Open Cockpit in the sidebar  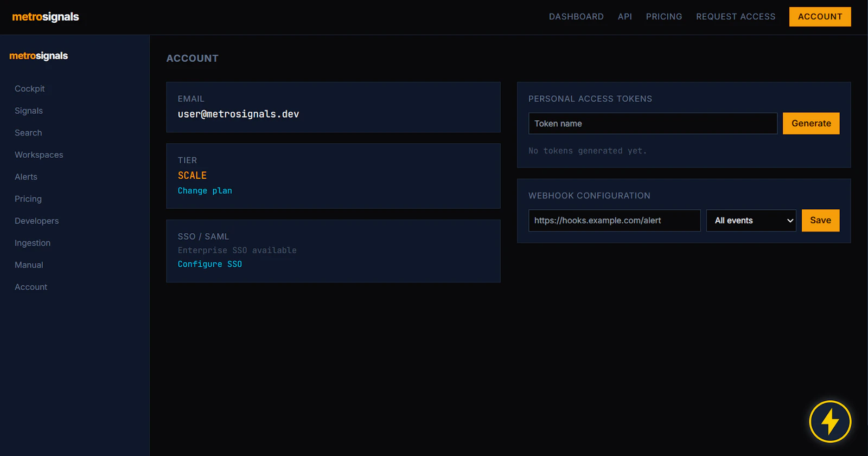tap(30, 88)
